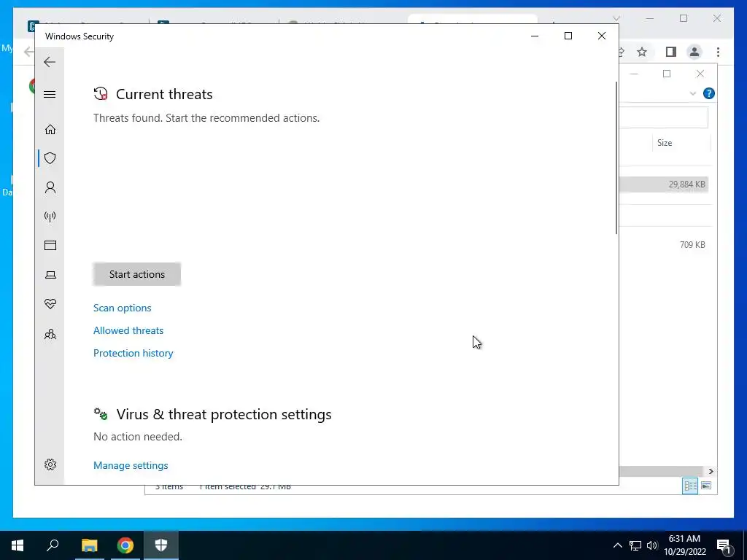Open Chrome from the taskbar
Viewport: 747px width, 560px height.
[x=125, y=545]
